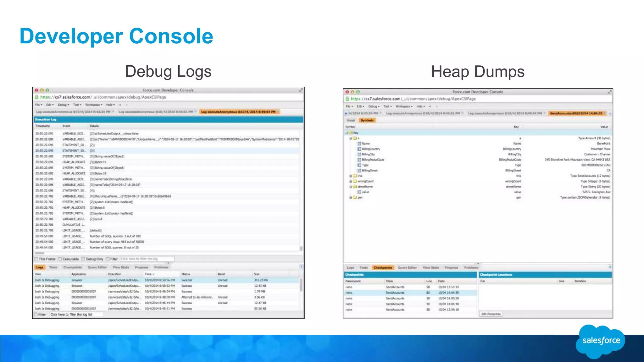Viewport: 644px width, 362px height.
Task: Collapse bottom panel icon in Heap Dumps console
Action: (610, 267)
